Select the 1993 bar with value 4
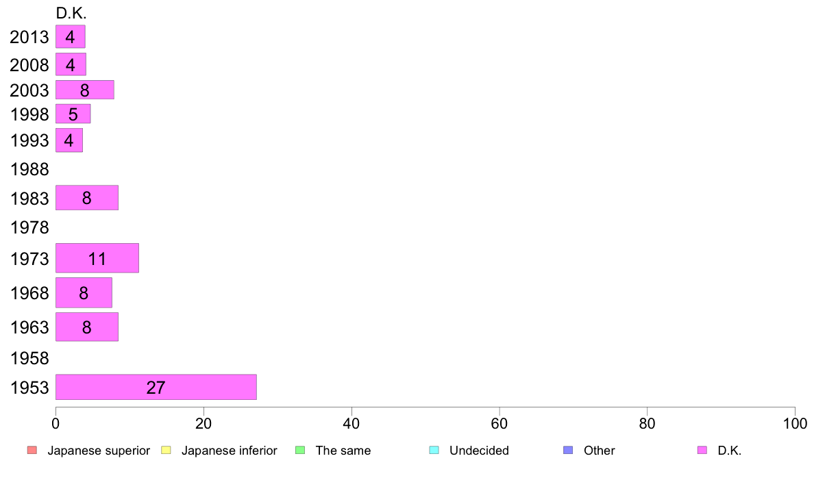This screenshot has height=504, width=814. pos(69,140)
